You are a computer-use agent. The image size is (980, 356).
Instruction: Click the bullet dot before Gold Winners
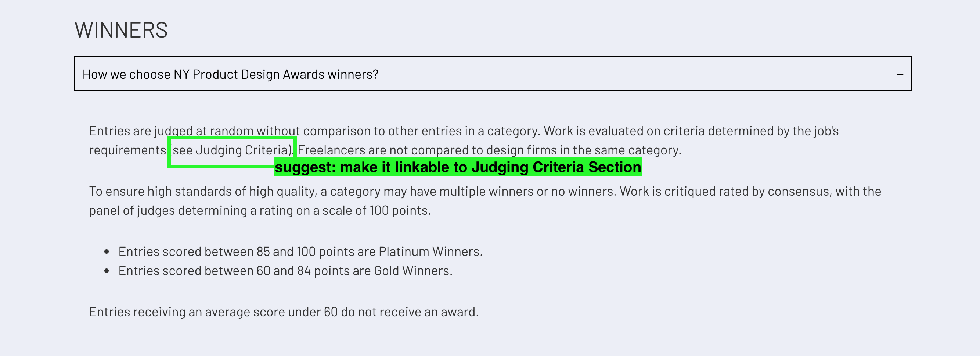point(107,271)
